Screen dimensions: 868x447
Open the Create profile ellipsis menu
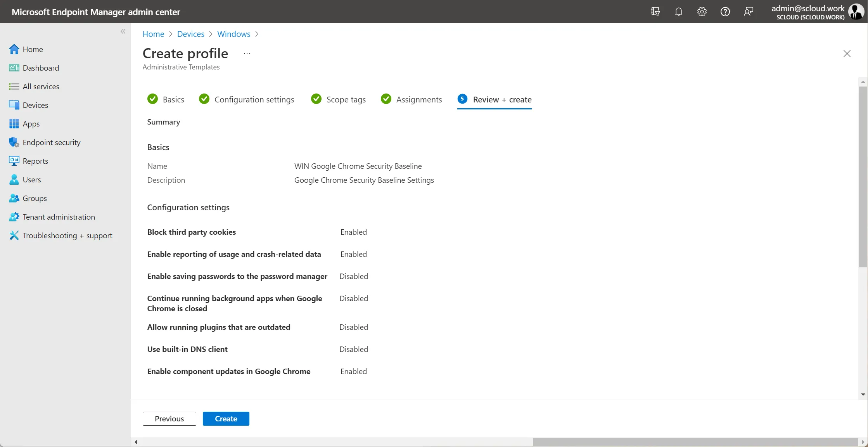[247, 54]
